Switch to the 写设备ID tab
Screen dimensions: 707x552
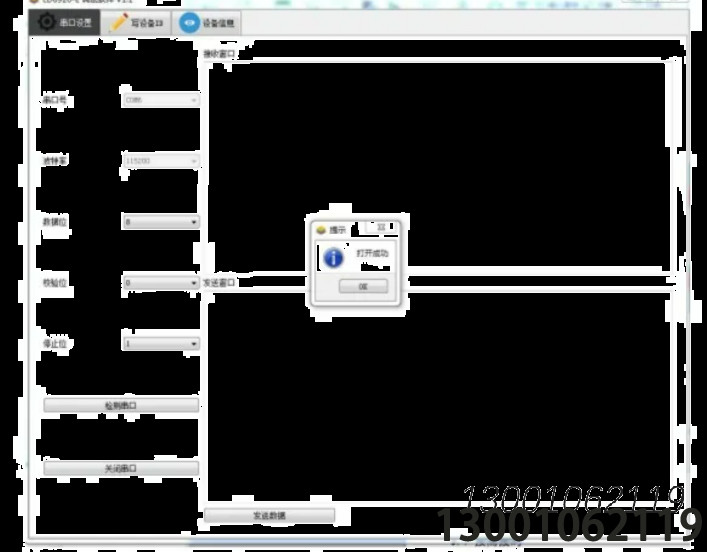(136, 23)
